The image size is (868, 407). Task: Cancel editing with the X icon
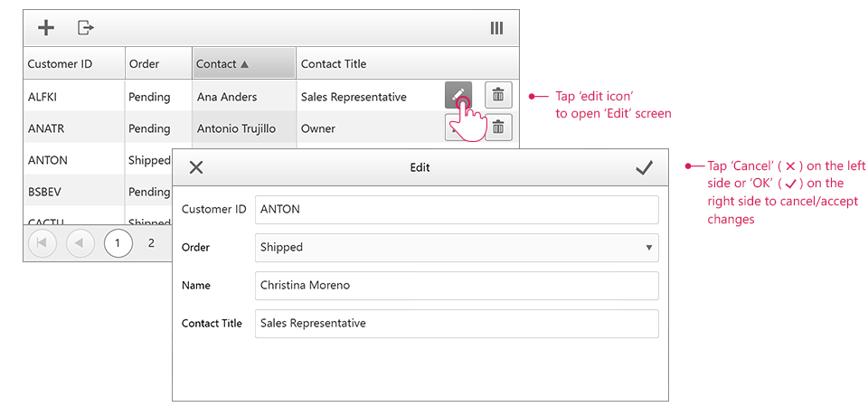[x=196, y=167]
